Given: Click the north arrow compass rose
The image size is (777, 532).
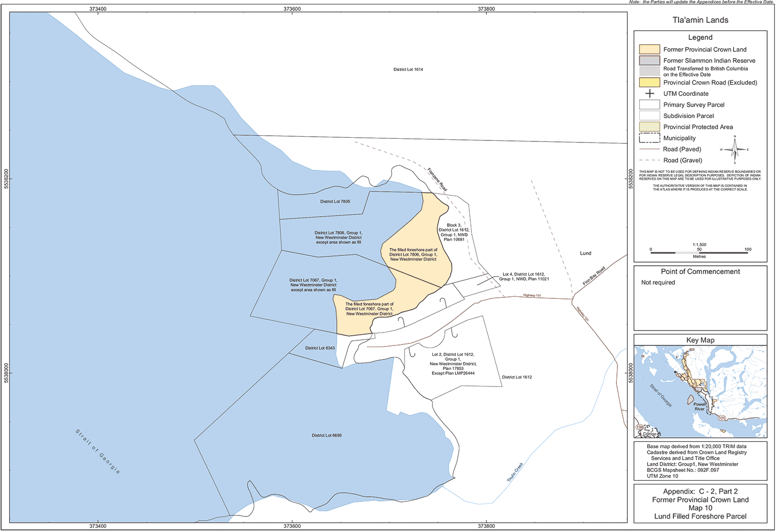Looking at the screenshot, I should coord(734,149).
